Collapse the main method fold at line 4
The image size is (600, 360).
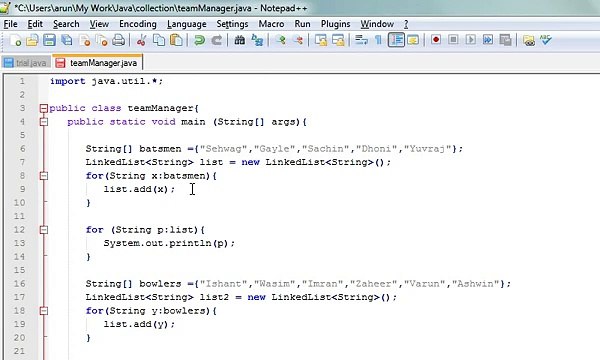[x=44, y=122]
